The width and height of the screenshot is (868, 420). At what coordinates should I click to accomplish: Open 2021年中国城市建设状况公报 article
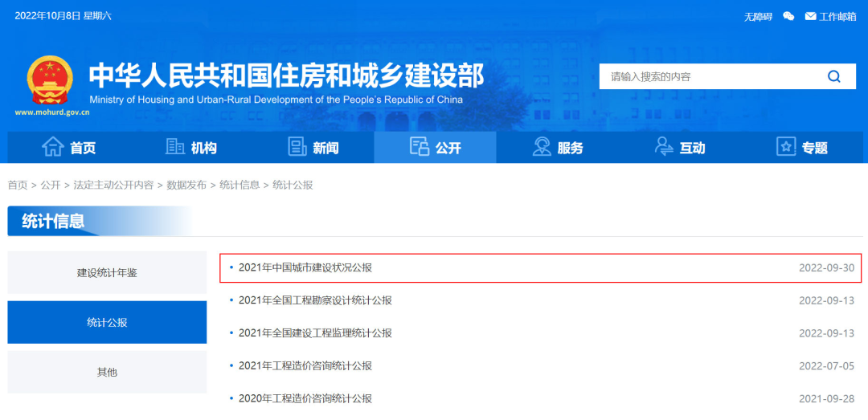pos(305,267)
